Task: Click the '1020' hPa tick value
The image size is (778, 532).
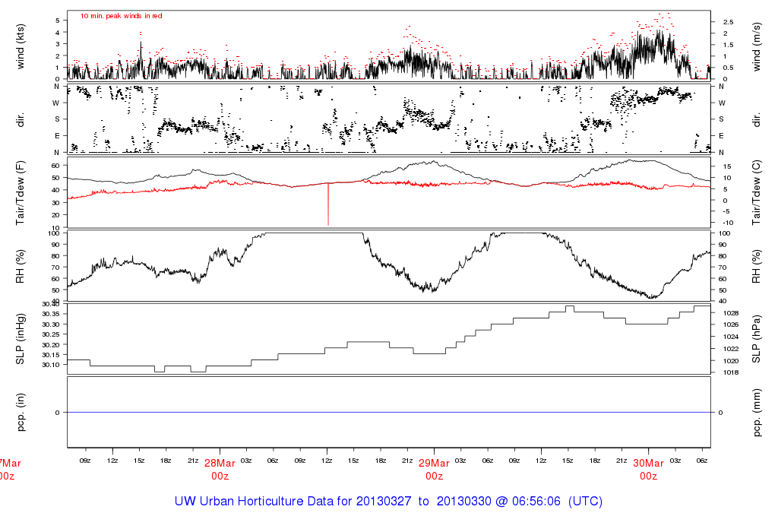Action: [x=731, y=361]
